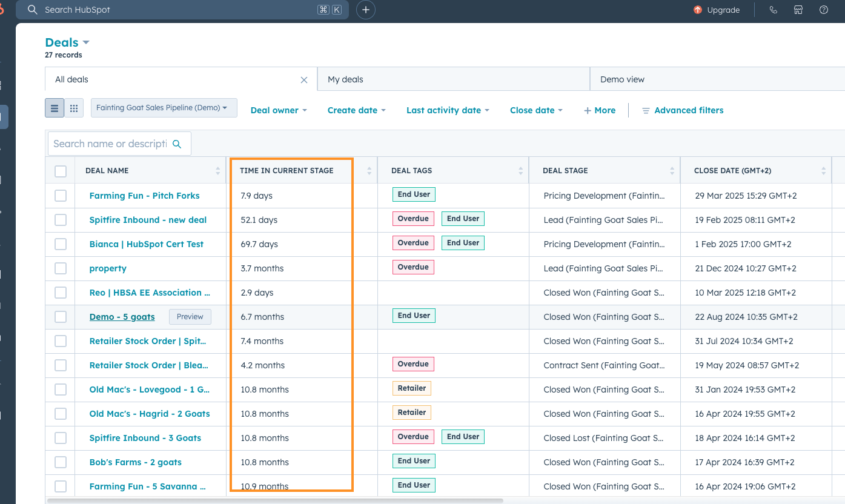Open the Spitfire Inbound - new deal link
This screenshot has height=504, width=845.
pyautogui.click(x=148, y=220)
